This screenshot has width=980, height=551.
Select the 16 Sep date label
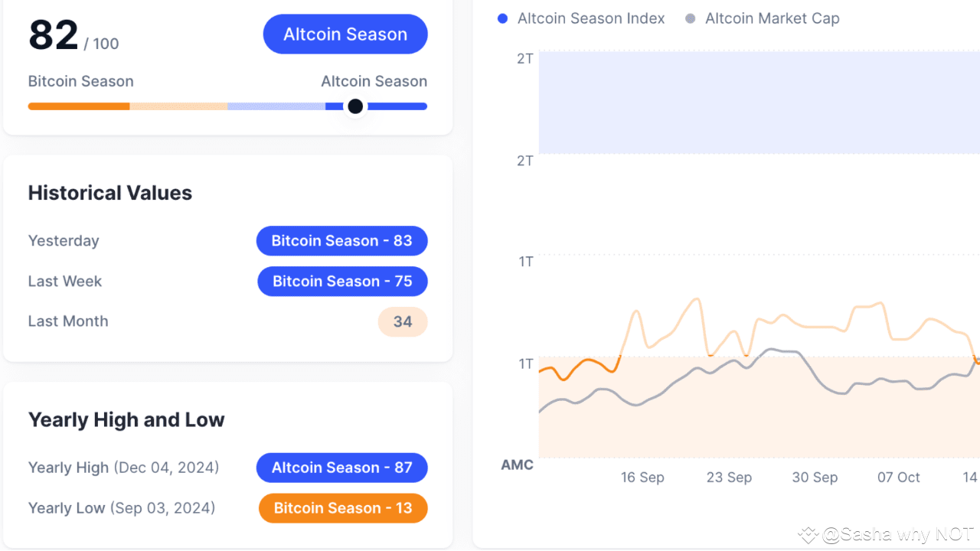click(x=642, y=477)
